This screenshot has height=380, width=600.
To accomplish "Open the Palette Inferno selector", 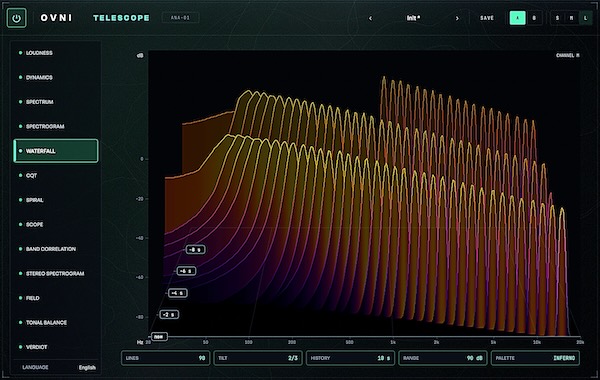I will [535, 358].
